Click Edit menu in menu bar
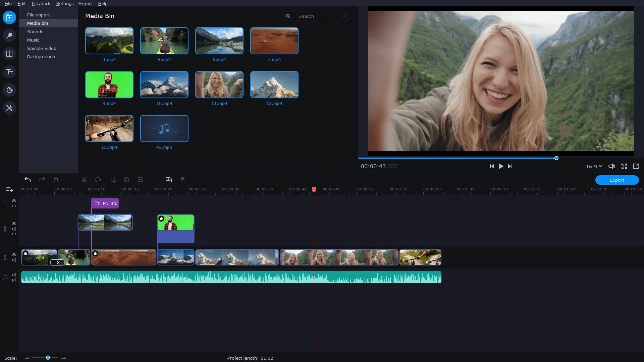 22,4
